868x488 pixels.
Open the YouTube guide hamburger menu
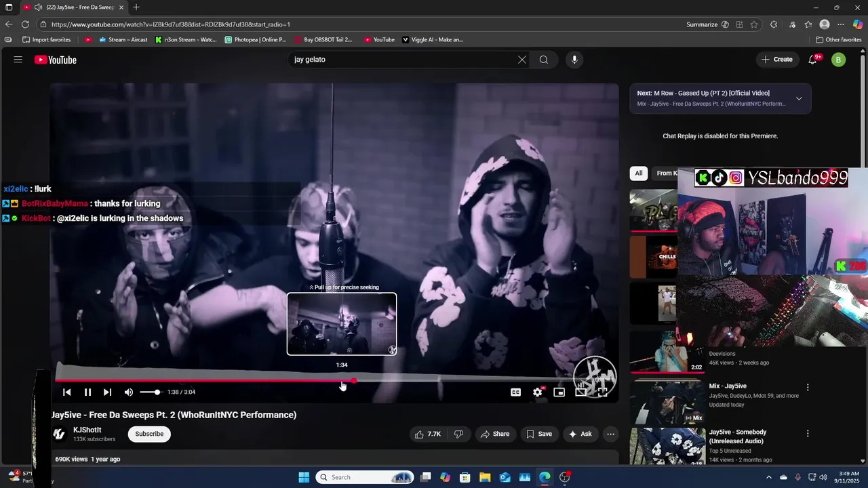tap(18, 60)
